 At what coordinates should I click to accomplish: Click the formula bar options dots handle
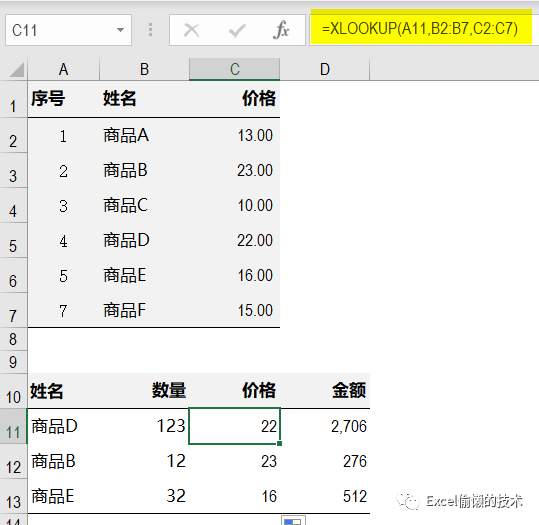pos(150,30)
